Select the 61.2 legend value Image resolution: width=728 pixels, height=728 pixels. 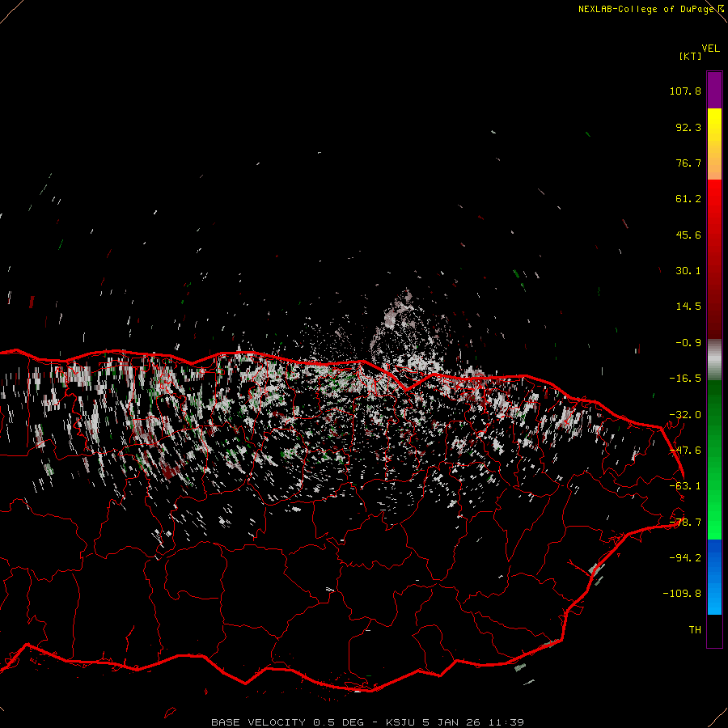coord(688,199)
